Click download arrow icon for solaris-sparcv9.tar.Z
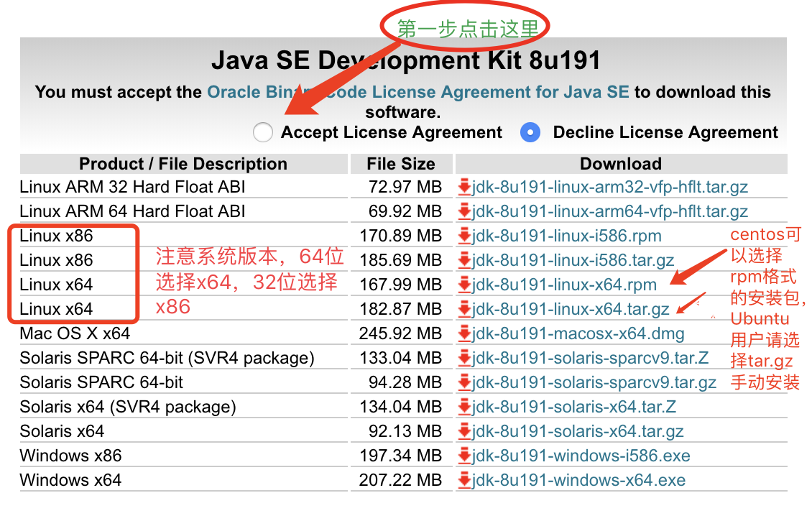 point(464,357)
